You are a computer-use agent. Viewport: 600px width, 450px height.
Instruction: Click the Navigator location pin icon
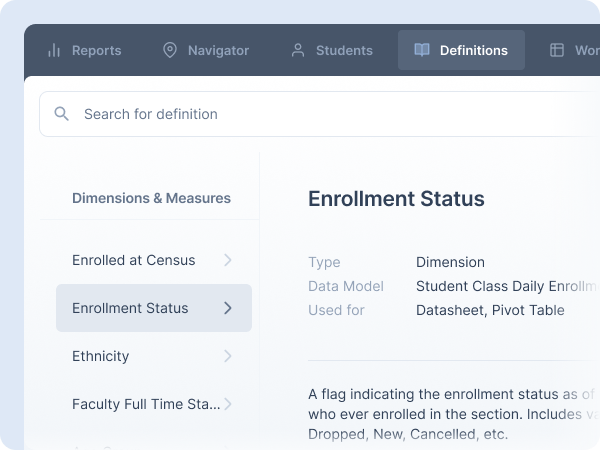click(x=170, y=50)
